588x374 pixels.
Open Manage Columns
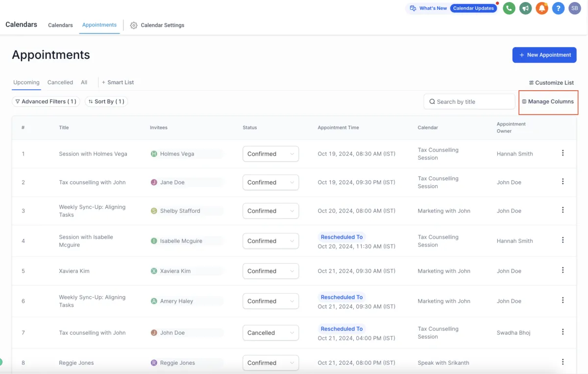click(x=548, y=101)
